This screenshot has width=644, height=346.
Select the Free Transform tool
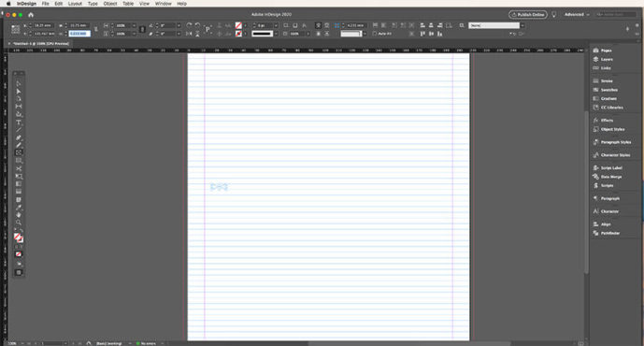[19, 177]
